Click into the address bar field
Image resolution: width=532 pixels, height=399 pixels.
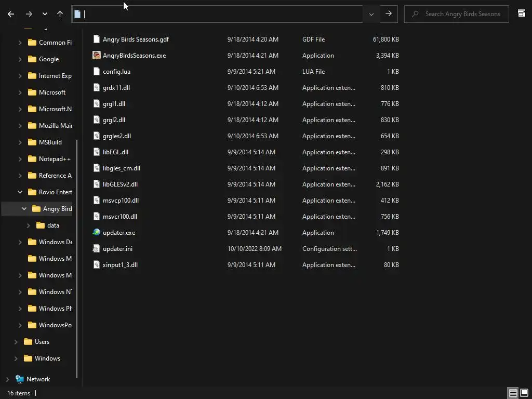(217, 14)
